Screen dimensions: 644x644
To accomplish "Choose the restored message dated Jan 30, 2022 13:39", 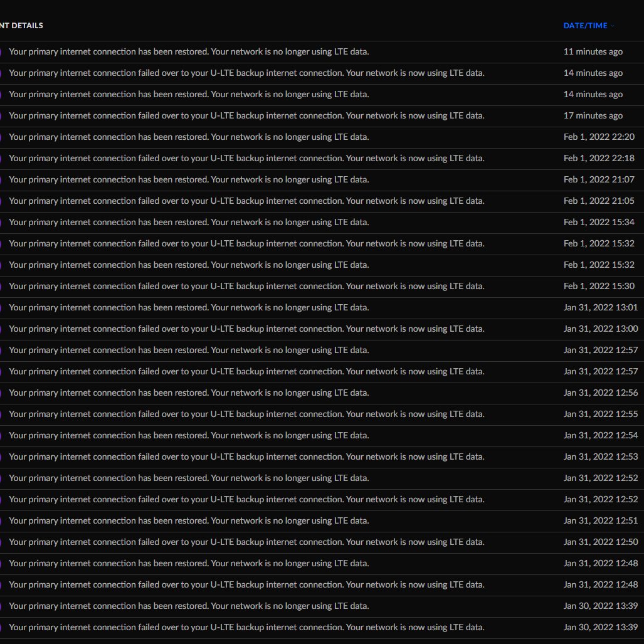I will [x=189, y=607].
